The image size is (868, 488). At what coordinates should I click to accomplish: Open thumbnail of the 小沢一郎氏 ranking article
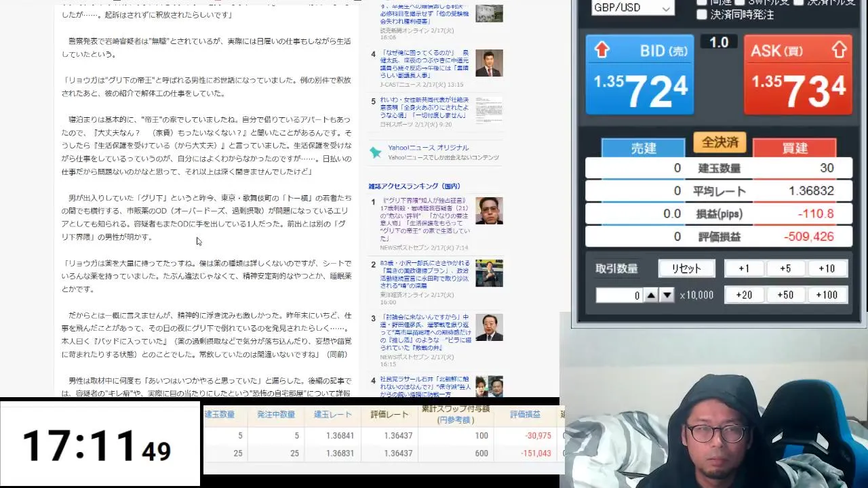click(489, 273)
